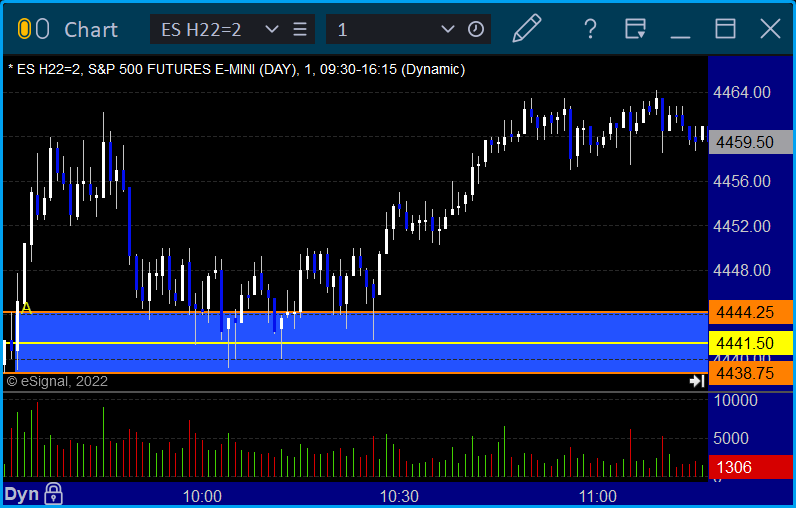Click the 4456.00 price axis value
Viewport: 796px width, 508px height.
[x=742, y=181]
